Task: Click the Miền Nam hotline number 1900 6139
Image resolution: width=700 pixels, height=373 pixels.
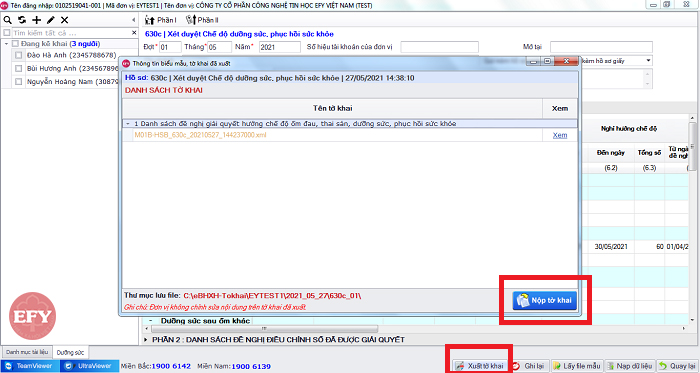Action: click(251, 366)
